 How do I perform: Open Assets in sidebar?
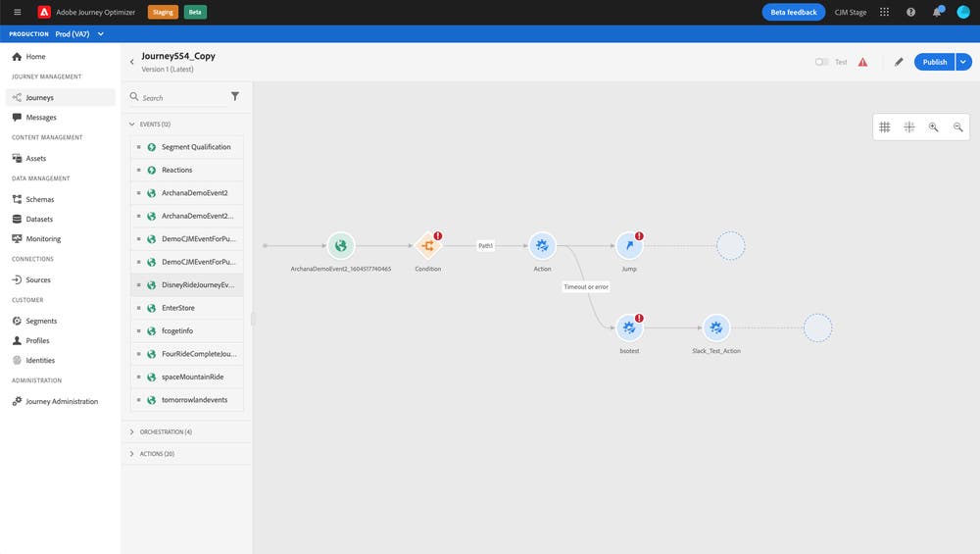60,158
